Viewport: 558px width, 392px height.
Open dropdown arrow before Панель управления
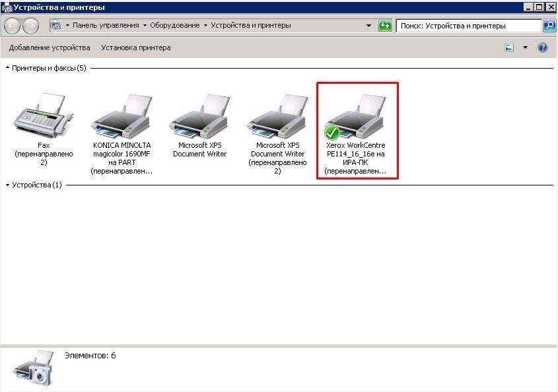click(67, 26)
